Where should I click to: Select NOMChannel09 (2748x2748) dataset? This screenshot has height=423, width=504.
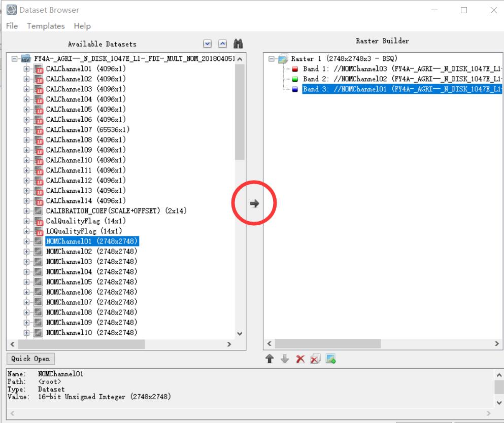click(x=91, y=323)
